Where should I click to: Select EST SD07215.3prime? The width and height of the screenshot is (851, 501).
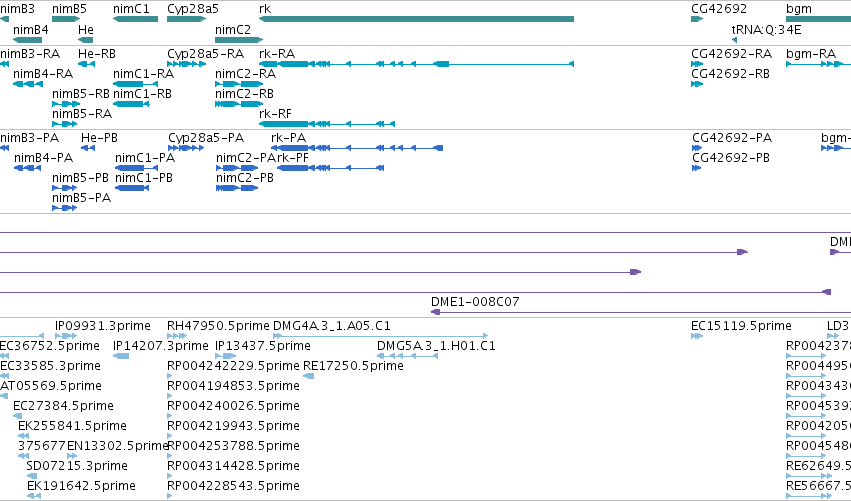click(x=77, y=466)
